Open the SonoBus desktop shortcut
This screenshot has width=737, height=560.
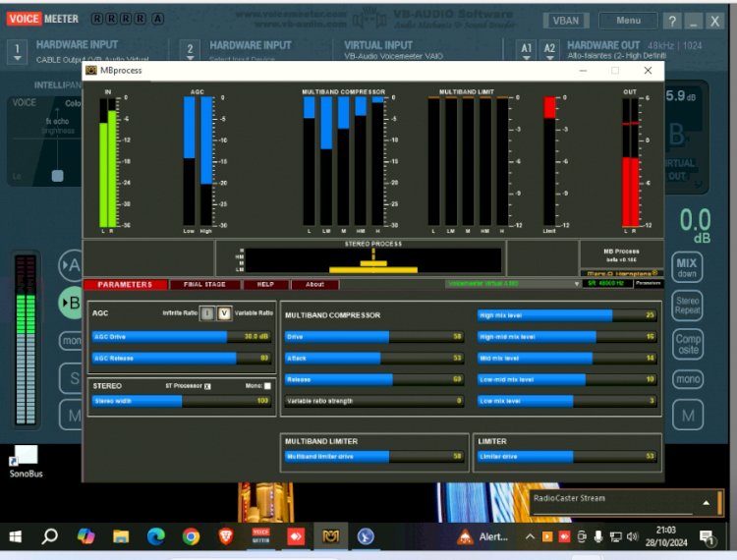[26, 459]
